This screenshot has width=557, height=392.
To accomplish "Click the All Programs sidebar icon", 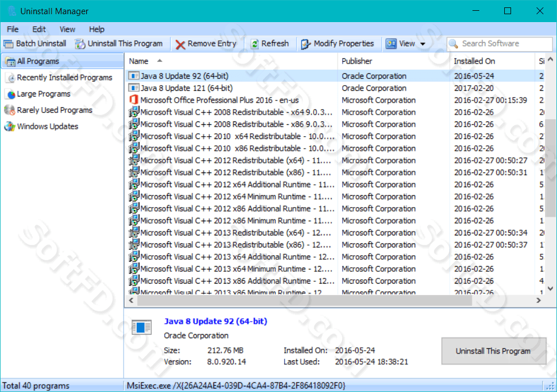I will tap(10, 62).
